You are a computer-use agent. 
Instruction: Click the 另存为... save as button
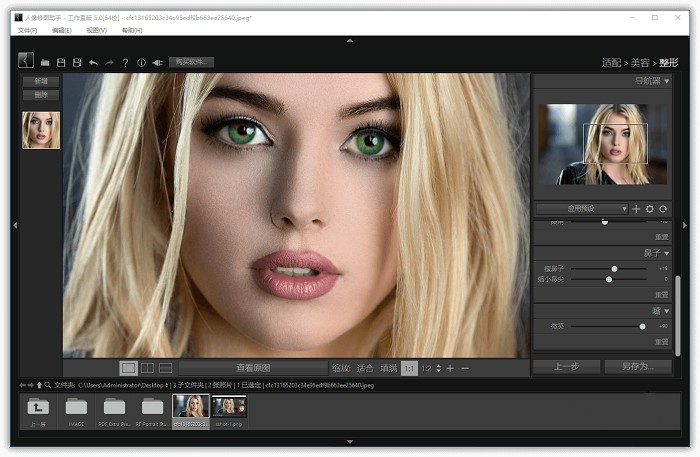(x=637, y=367)
